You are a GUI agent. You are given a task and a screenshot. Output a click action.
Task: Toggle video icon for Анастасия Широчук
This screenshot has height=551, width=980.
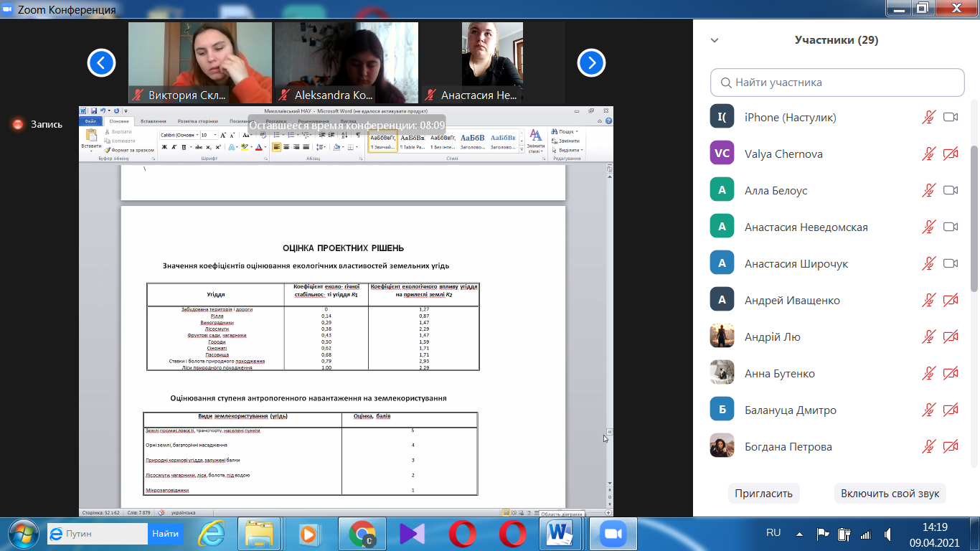coord(951,263)
